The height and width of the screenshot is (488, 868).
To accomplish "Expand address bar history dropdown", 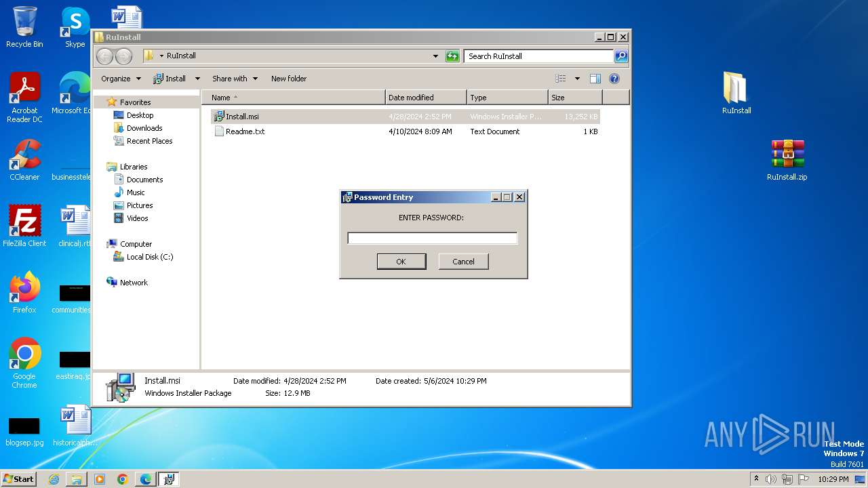I will [435, 56].
